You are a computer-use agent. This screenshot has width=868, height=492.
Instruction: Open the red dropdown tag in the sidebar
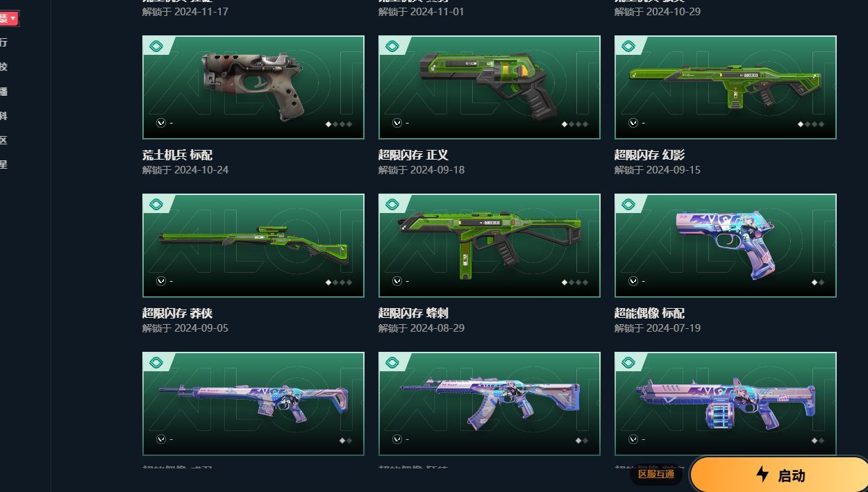coord(9,18)
